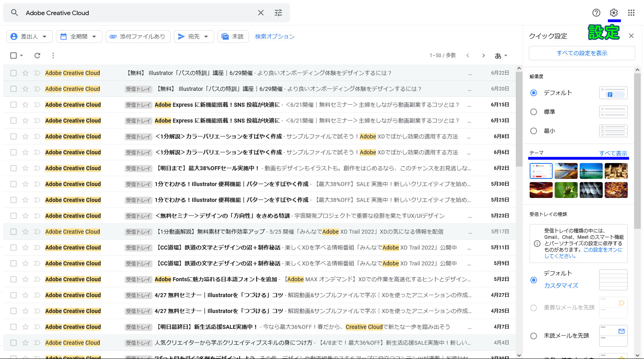Open the Google apps grid icon

click(631, 13)
